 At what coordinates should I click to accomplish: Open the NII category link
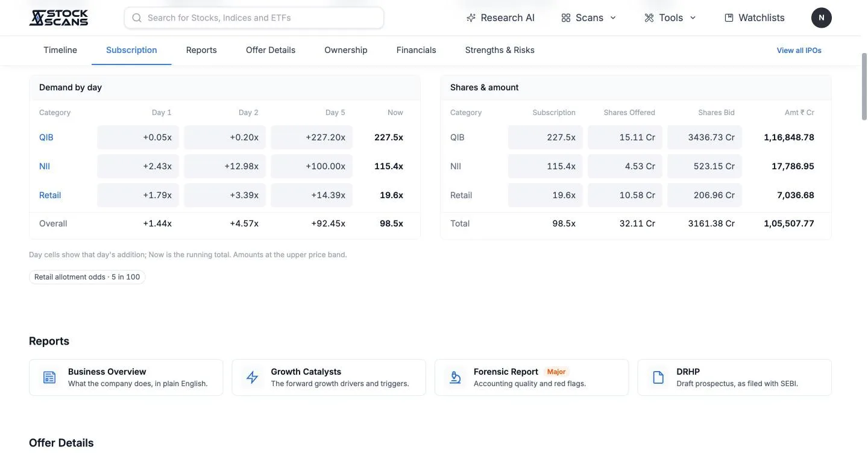coord(45,166)
